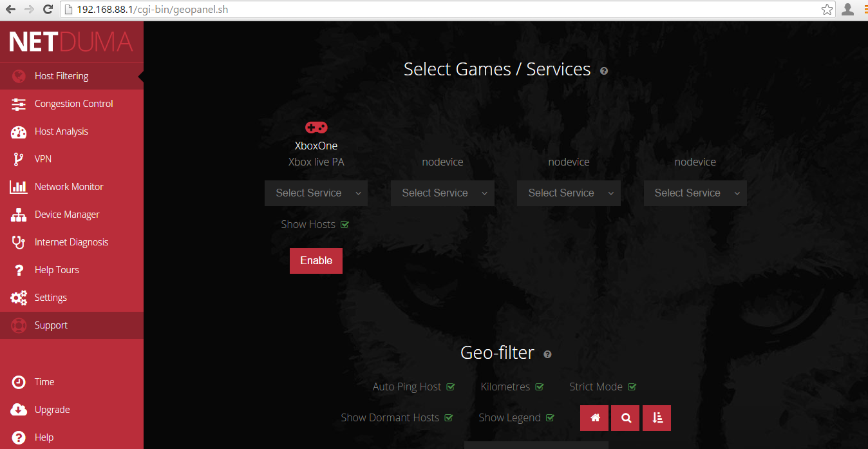
Task: Open the Upgrade sidebar link
Action: 71,410
